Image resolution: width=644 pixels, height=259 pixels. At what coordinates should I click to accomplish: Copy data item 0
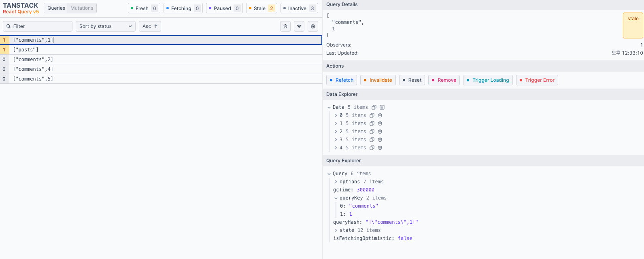(x=372, y=115)
